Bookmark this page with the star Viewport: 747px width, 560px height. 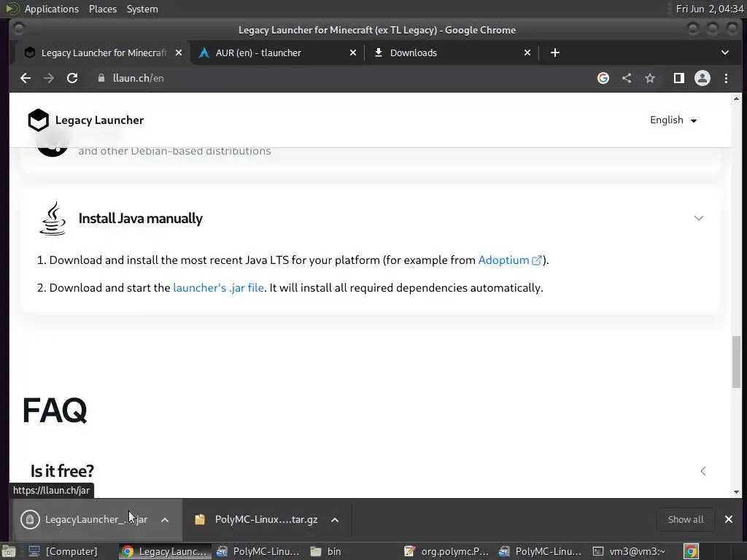[x=650, y=78]
